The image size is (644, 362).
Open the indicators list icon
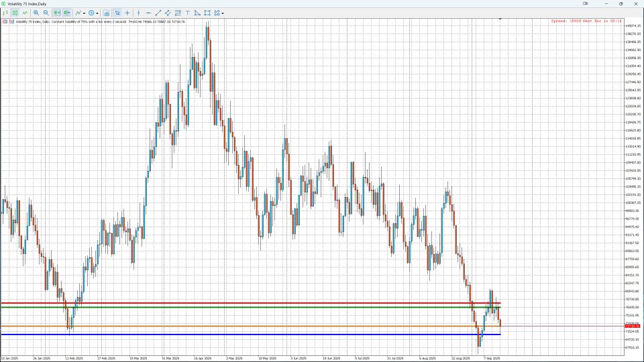78,13
